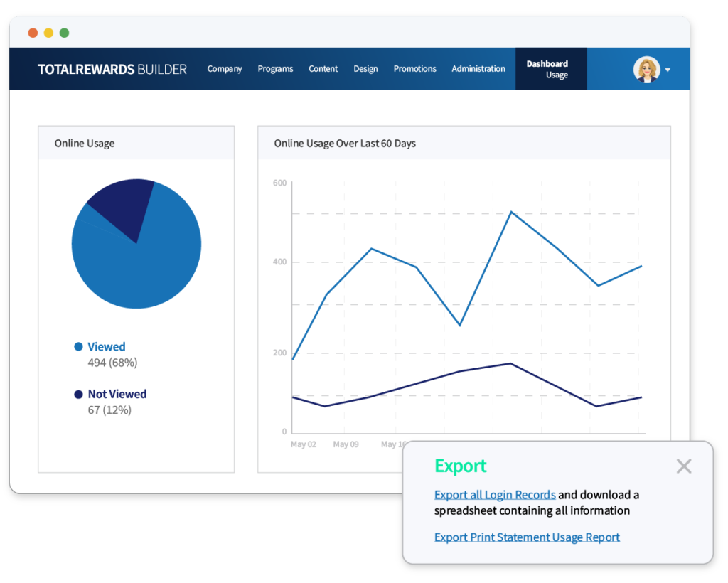Screen dimensions: 728x583
Task: Click the green macOS traffic light button
Action: (x=65, y=32)
